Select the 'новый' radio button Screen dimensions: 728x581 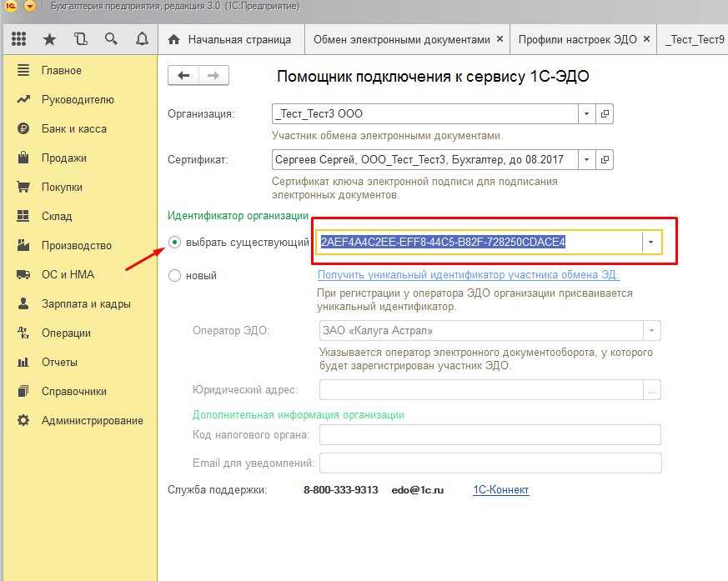click(x=174, y=276)
